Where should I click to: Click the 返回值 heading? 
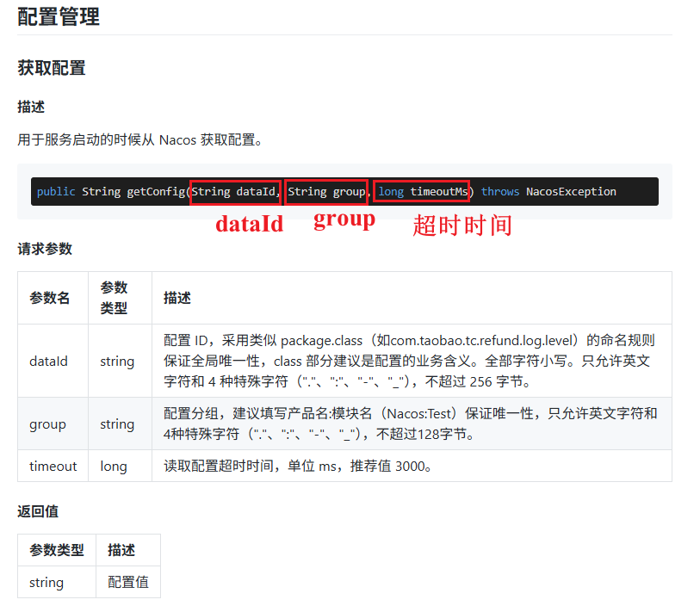point(38,511)
